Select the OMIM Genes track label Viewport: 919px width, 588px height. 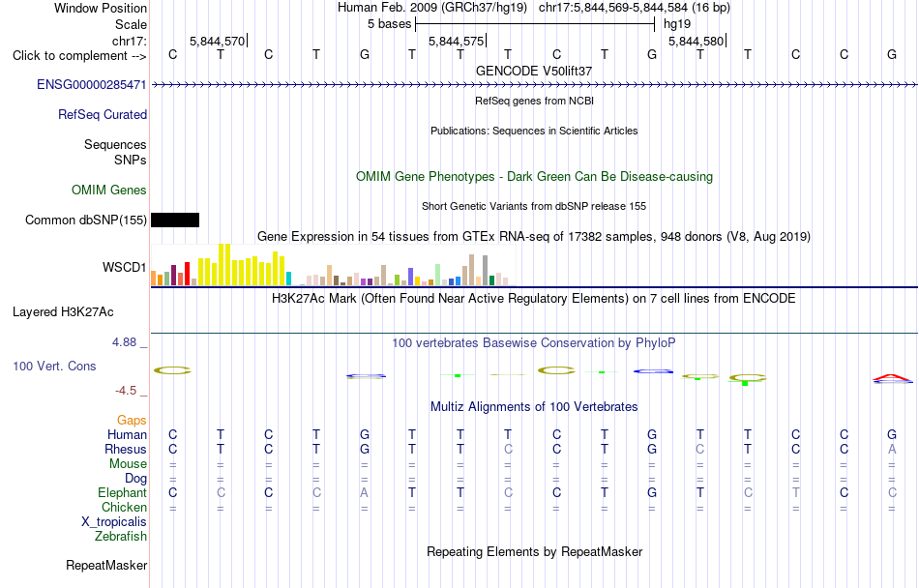(x=109, y=191)
